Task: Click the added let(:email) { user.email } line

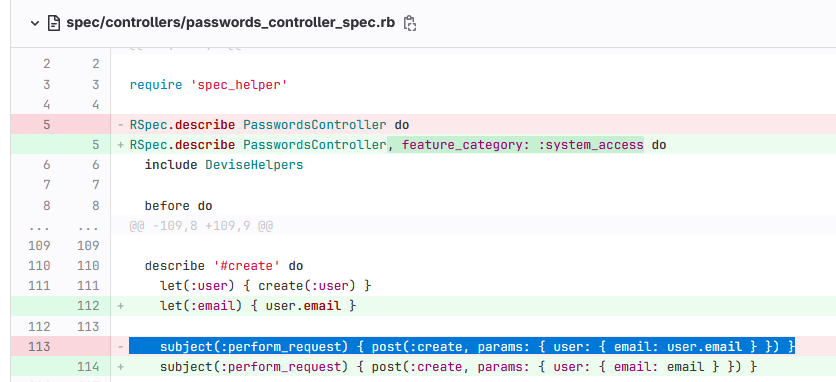Action: click(258, 306)
